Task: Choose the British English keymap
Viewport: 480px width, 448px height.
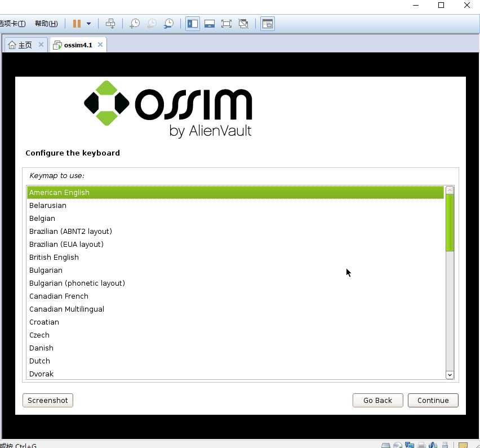Action: pos(235,257)
